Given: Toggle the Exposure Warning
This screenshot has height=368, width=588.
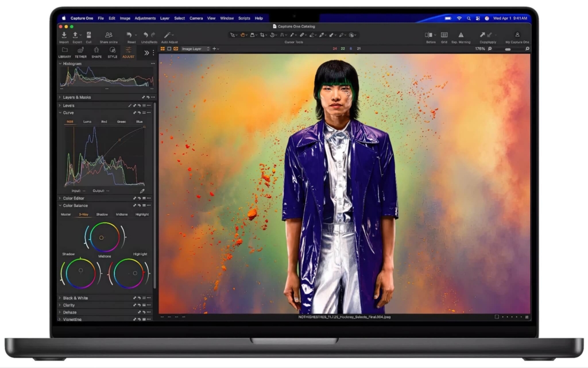Looking at the screenshot, I should click(x=461, y=35).
